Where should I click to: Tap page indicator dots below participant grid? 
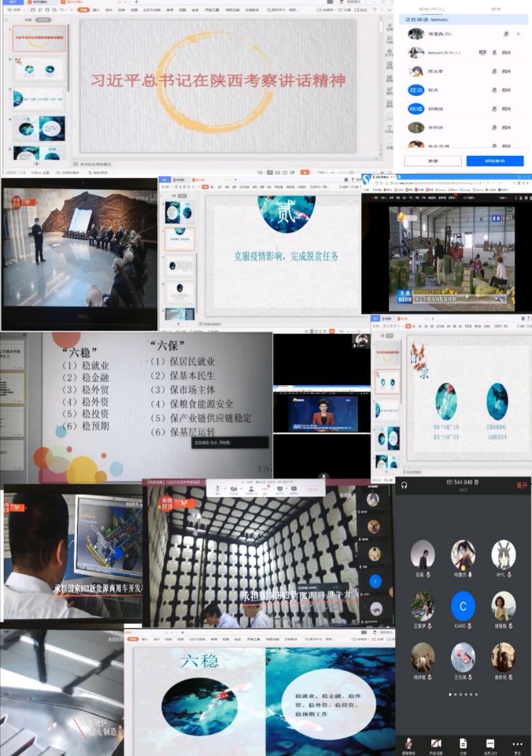pos(463,695)
